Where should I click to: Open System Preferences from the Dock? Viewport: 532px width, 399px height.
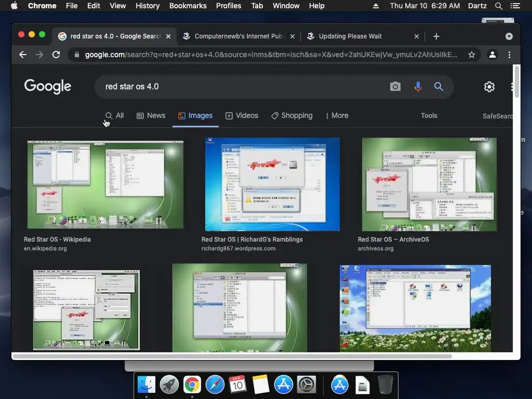pos(307,384)
